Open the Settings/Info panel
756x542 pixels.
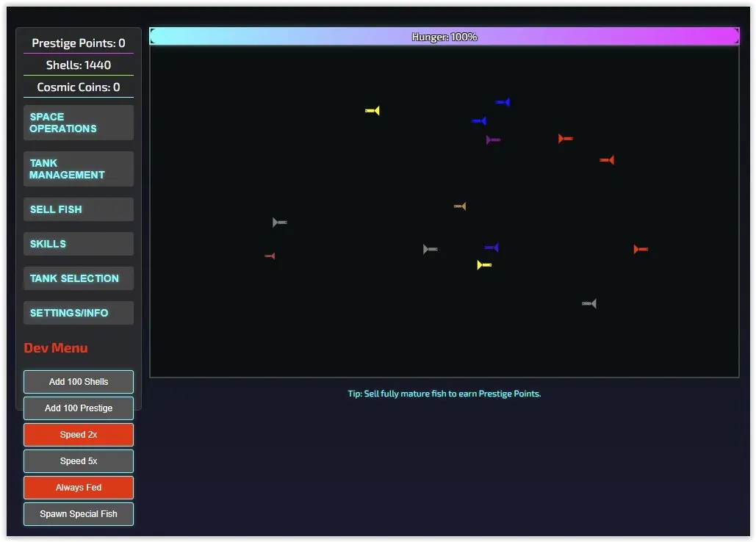click(78, 312)
